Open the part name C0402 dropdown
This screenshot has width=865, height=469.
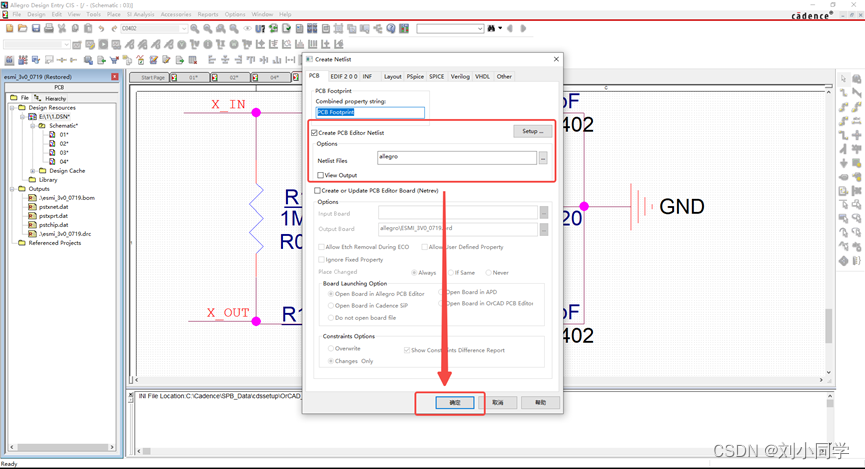(x=183, y=29)
